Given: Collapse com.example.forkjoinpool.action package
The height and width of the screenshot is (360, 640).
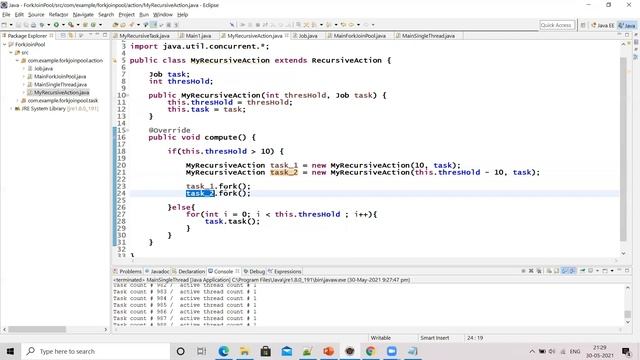Looking at the screenshot, I should [x=18, y=60].
